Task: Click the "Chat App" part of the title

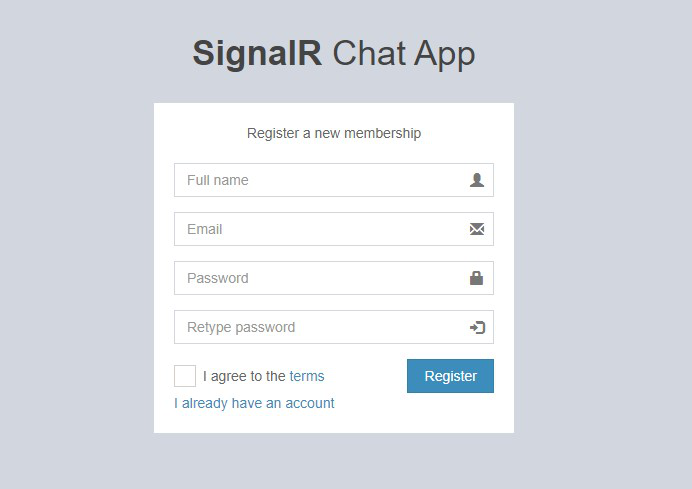Action: [x=403, y=54]
